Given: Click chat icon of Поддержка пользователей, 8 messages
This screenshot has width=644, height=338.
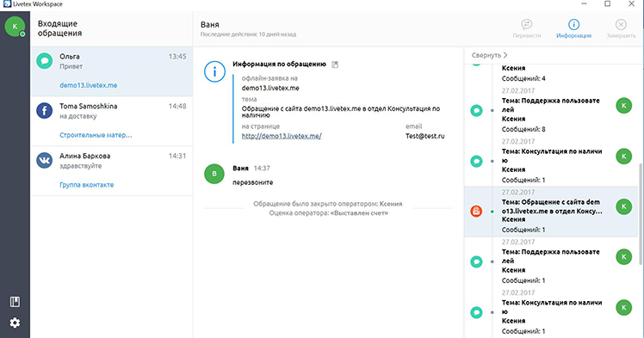Looking at the screenshot, I should click(476, 110).
